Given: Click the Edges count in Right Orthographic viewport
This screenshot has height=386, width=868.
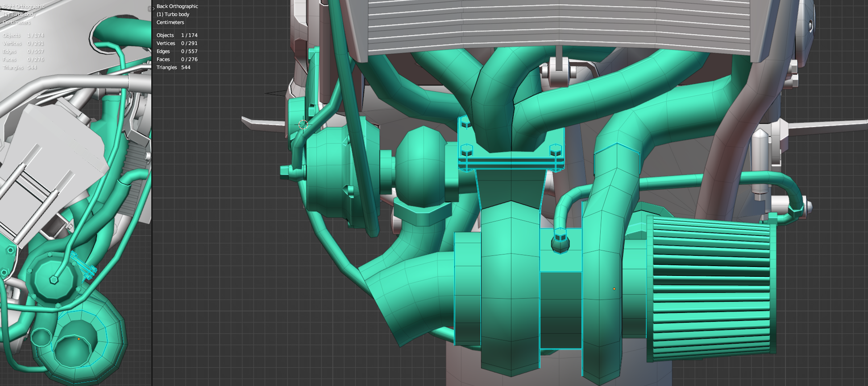Looking at the screenshot, I should 35,51.
